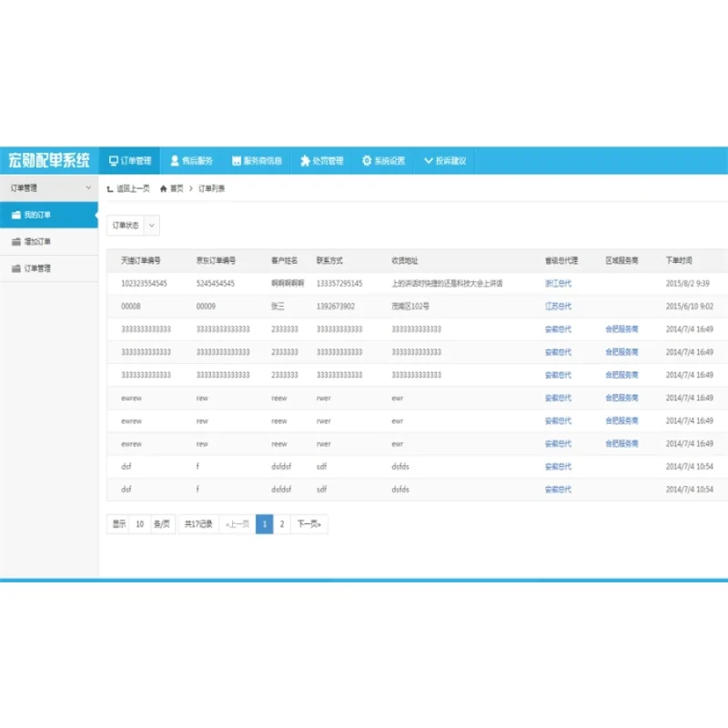
Task: Click phone number 133357295145
Action: 339,283
